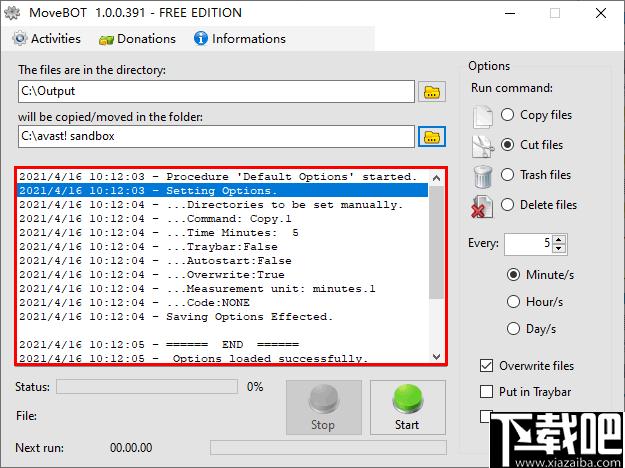
Task: Click the Next run time 00.00.00
Action: [131, 448]
